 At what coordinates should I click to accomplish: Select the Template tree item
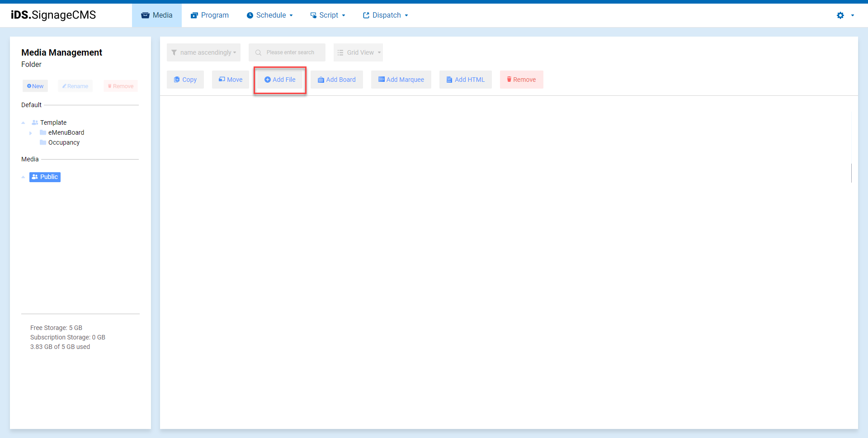[x=49, y=122]
